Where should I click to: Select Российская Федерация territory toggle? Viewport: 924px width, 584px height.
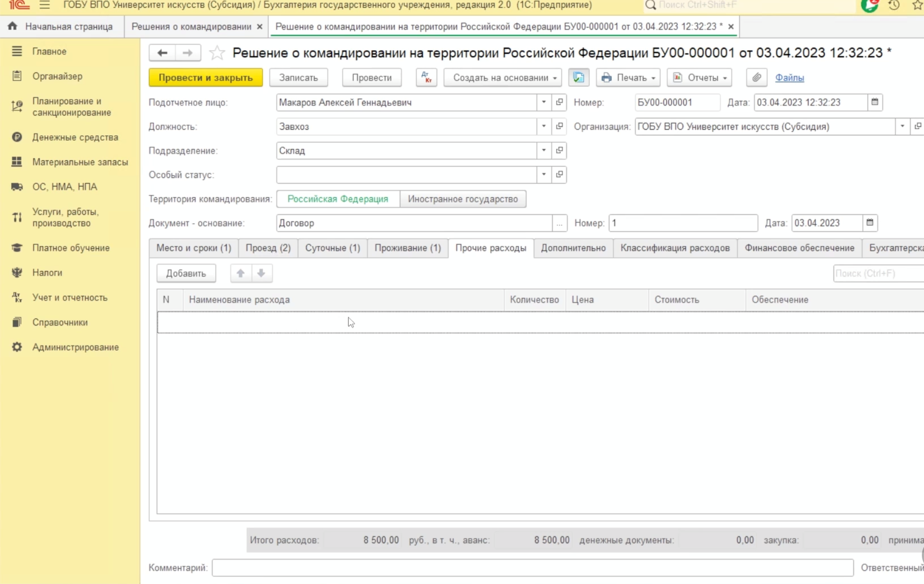[x=338, y=199]
